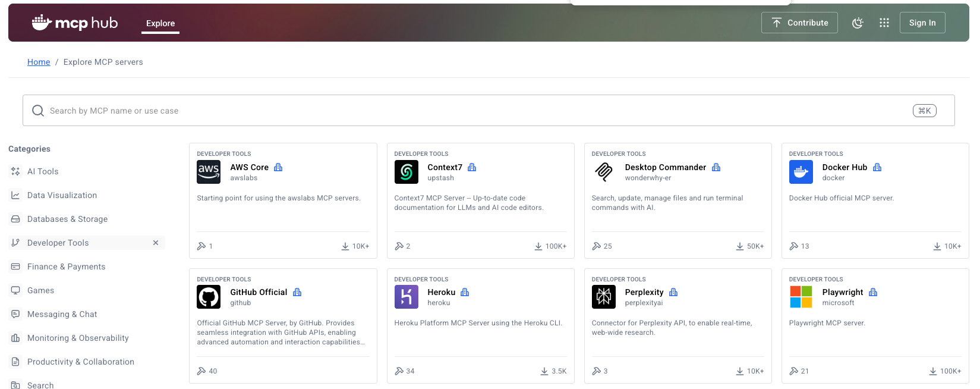The height and width of the screenshot is (389, 980).
Task: Click verified publisher badge beside Heroku
Action: [465, 292]
